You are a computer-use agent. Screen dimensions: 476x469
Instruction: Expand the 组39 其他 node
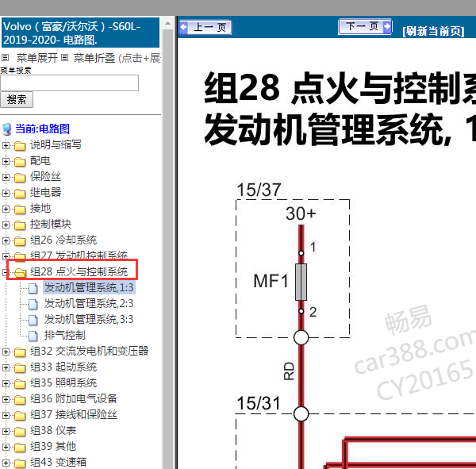click(x=6, y=447)
